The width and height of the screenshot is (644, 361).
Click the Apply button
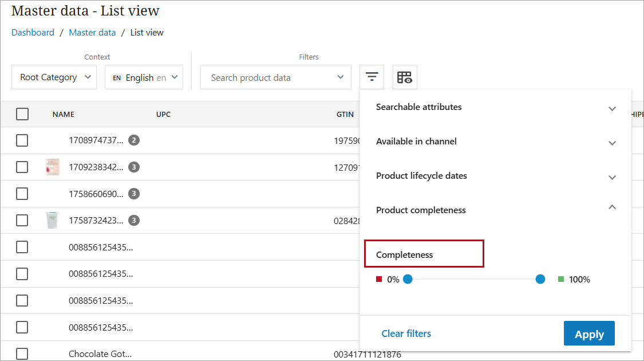[x=589, y=333]
